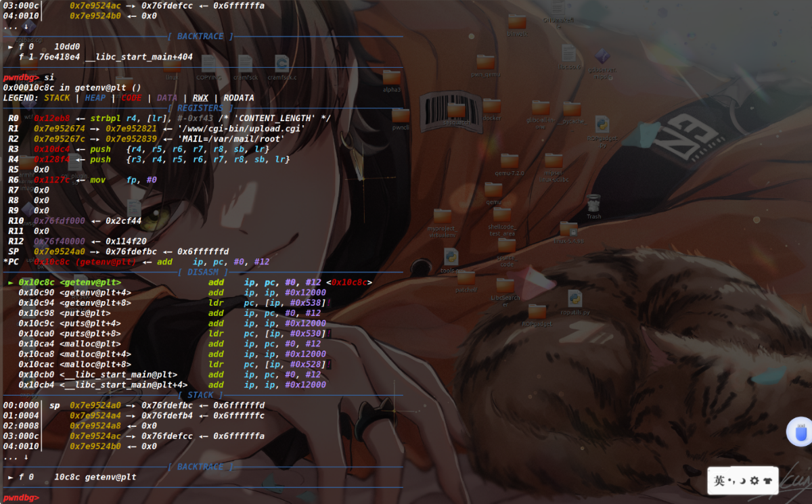Click the <malloc@plt> disassembly line
The height and width of the screenshot is (504, 812).
click(170, 343)
